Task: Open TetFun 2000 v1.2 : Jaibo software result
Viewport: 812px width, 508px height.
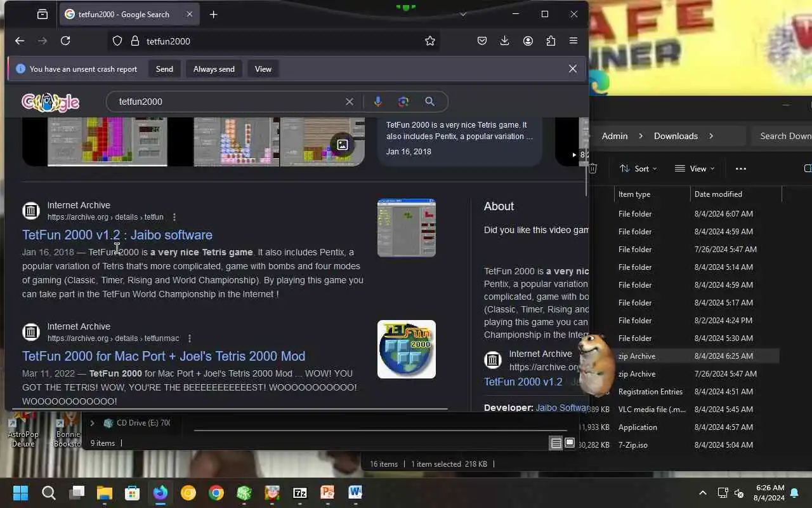Action: point(117,235)
